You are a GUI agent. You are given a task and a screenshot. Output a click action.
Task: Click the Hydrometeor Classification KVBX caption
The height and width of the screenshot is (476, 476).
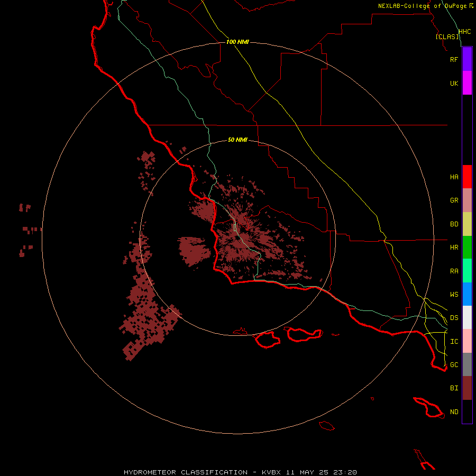click(240, 472)
